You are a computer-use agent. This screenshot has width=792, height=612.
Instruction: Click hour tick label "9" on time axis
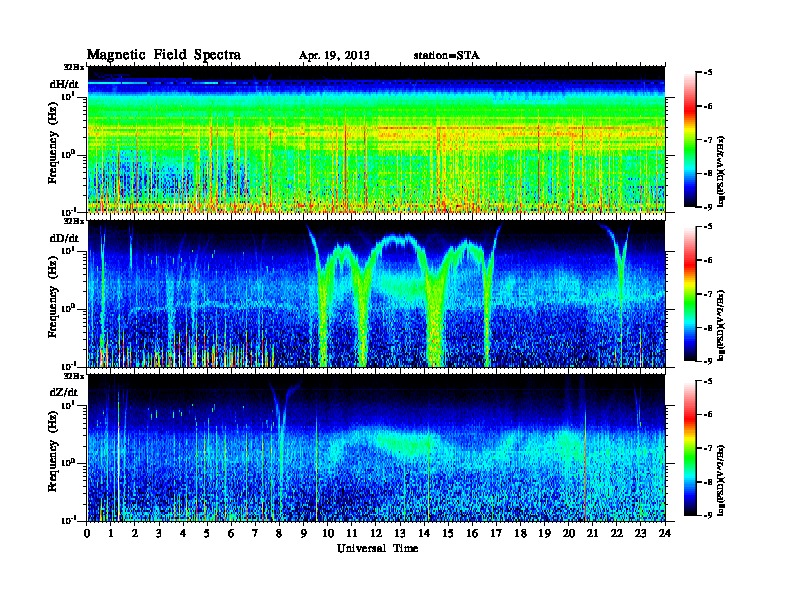(304, 533)
